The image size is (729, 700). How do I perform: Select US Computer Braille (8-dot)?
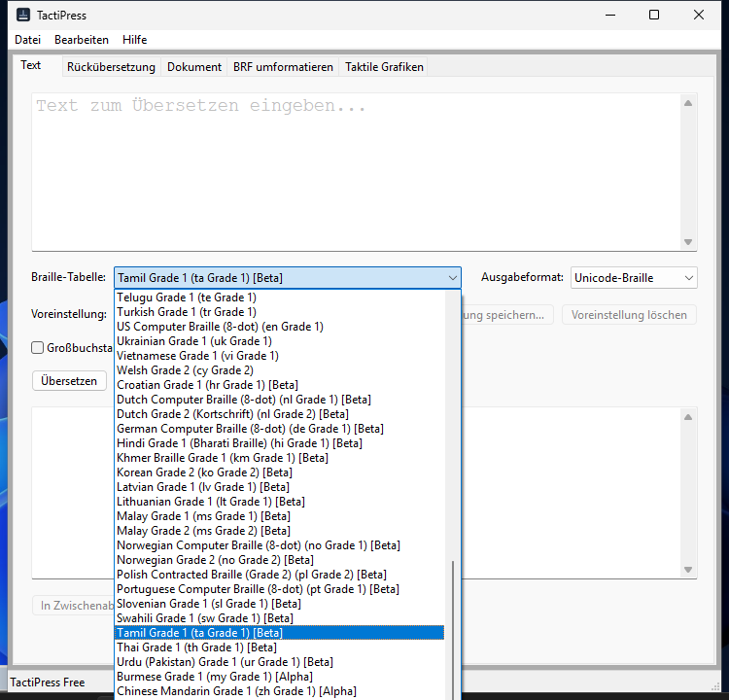pos(279,327)
